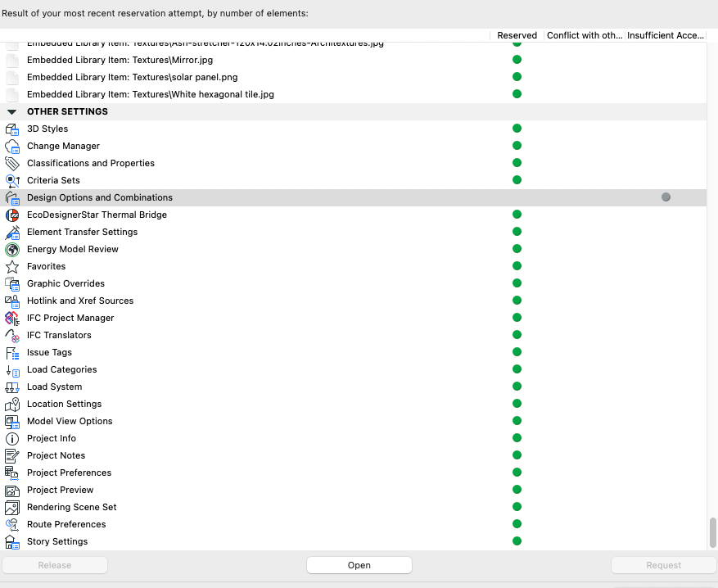The width and height of the screenshot is (718, 588).
Task: Click the Classifications and Properties tag icon
Action: pos(12,164)
